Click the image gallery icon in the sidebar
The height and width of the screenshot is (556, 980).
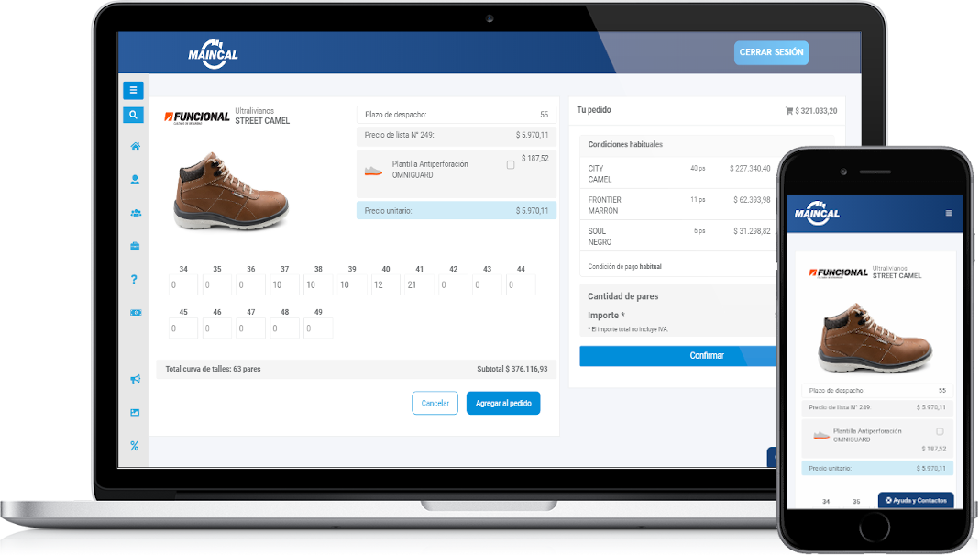135,413
